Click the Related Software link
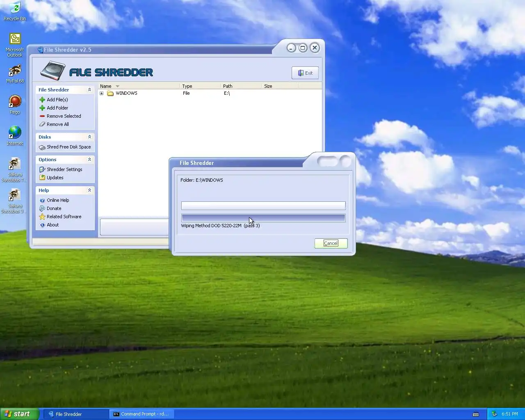 click(x=64, y=217)
